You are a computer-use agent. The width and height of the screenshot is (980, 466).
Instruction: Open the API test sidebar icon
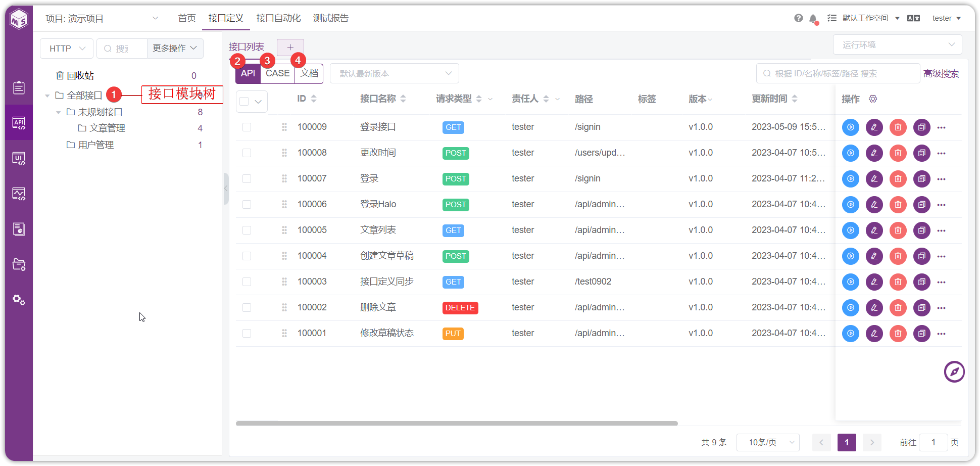point(19,123)
